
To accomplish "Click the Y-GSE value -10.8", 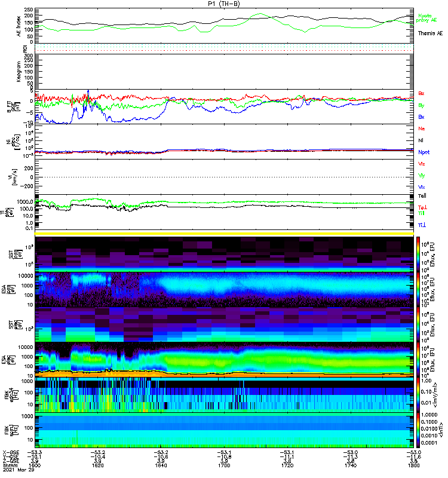I will (224, 456).
